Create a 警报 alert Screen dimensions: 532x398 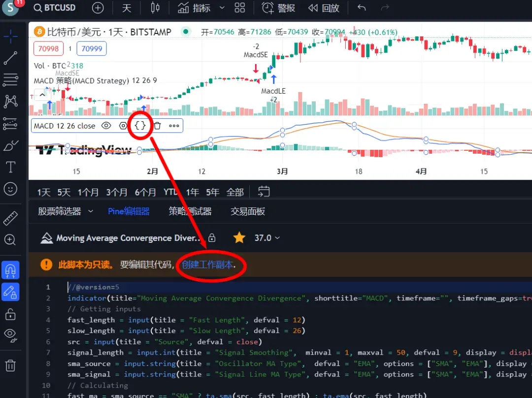[x=278, y=7]
